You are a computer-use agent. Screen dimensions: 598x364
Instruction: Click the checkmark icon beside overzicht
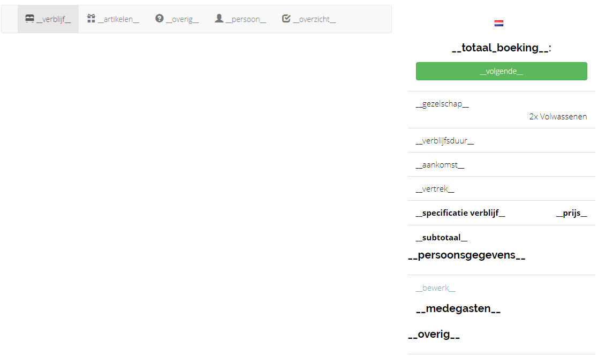(x=286, y=18)
